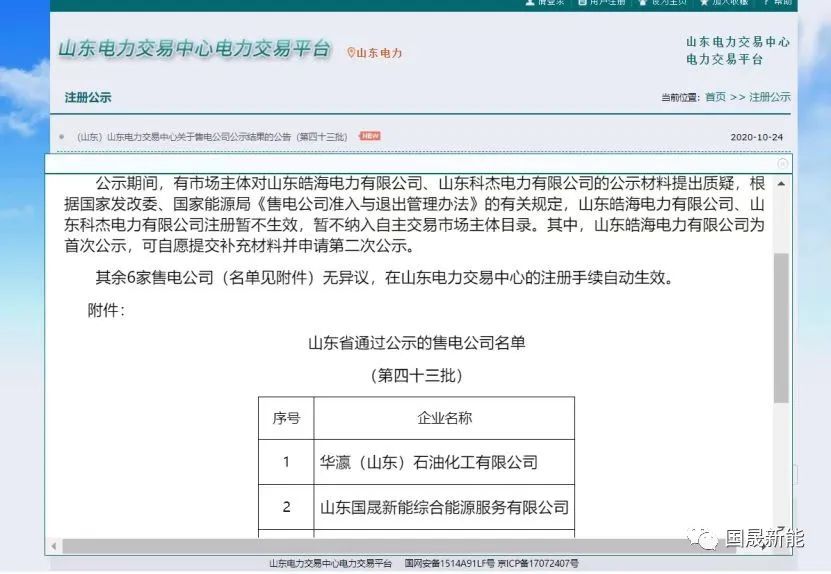Screen dimensions: 831x574
Task: Click the 山东电力交易中心电力交易平台 site title
Action: [194, 50]
